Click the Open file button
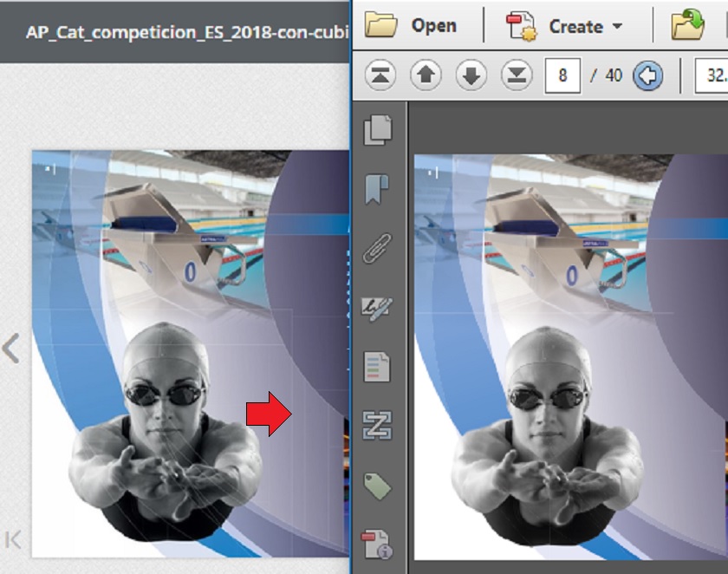The image size is (728, 574). [x=411, y=25]
